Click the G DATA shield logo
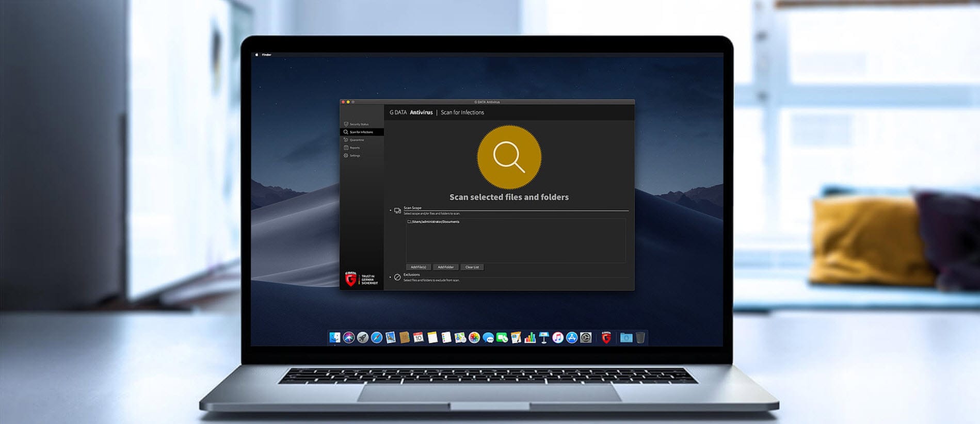Screen dimensions: 980x424 351,279
